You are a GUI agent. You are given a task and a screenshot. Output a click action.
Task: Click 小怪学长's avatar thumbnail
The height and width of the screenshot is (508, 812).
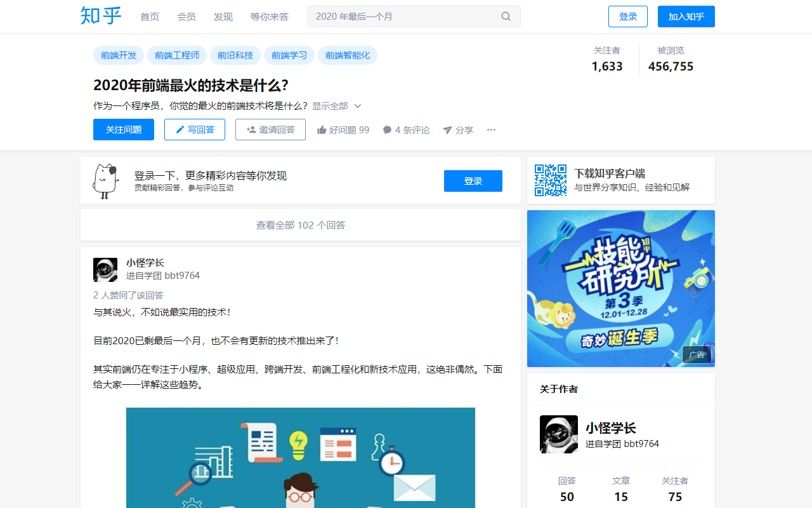click(105, 269)
